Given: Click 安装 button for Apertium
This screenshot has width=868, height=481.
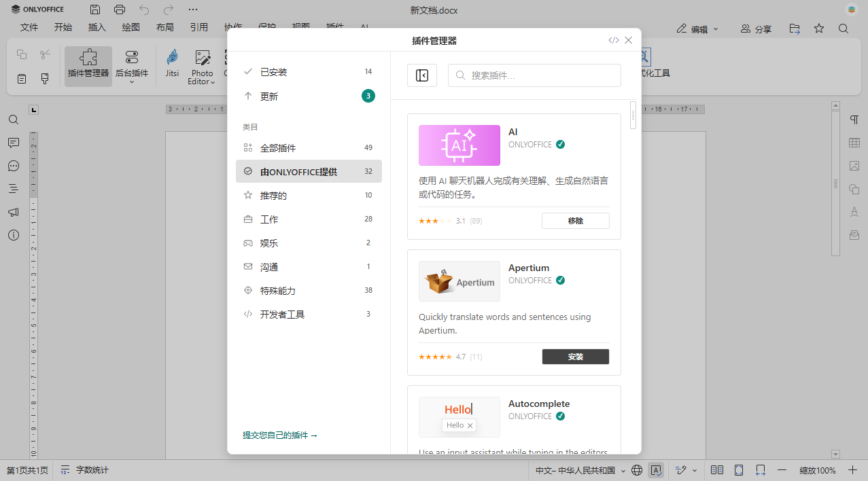Looking at the screenshot, I should pos(575,357).
